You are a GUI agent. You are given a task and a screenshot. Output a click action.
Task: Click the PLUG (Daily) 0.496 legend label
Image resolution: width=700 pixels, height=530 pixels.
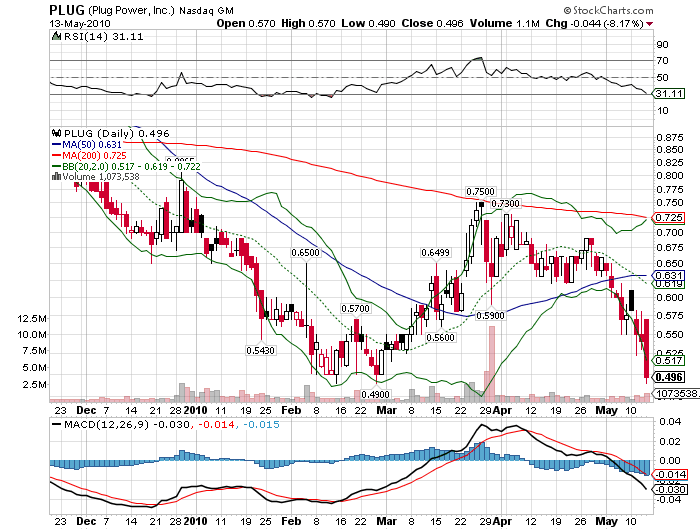pos(117,133)
